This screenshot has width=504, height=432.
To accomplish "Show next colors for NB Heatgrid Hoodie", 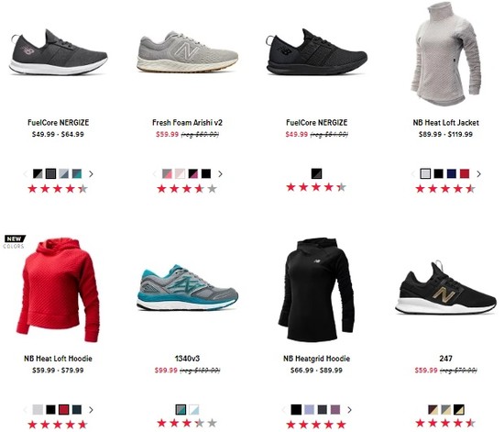I will coord(349,410).
